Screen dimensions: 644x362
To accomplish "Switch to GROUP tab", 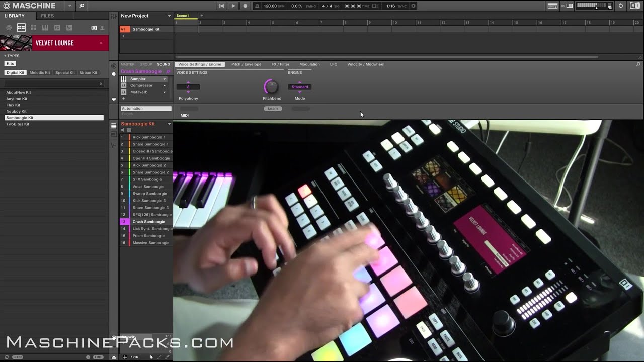I will coord(146,64).
